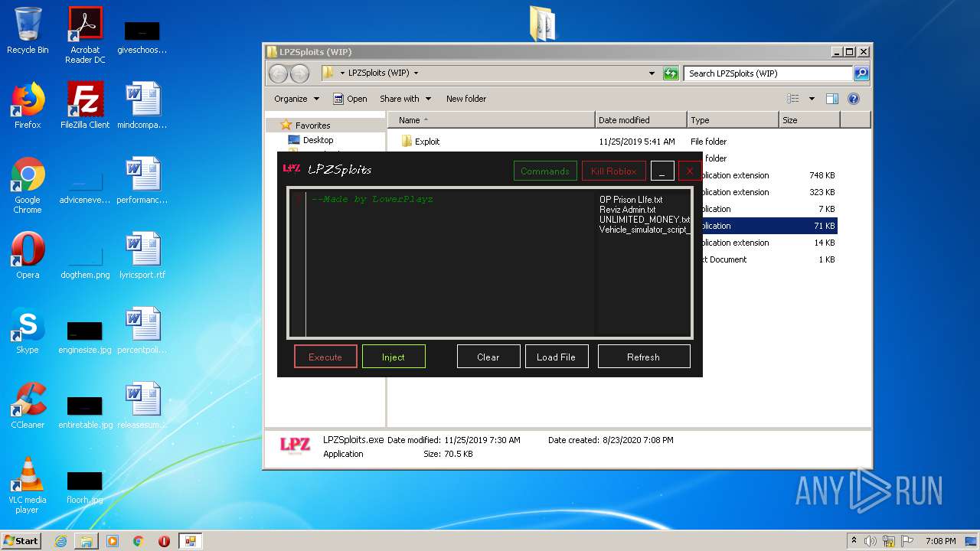
Task: Launch Opera browser from desktop
Action: [28, 256]
